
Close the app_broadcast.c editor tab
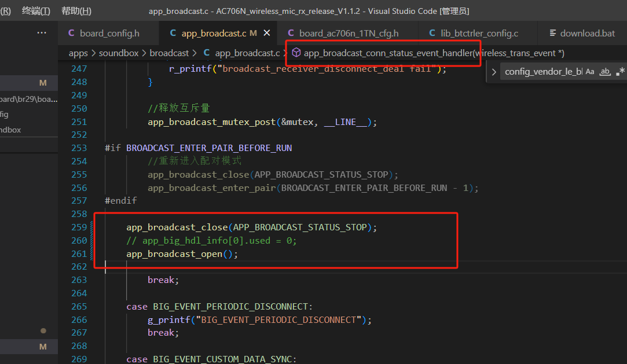(x=267, y=33)
